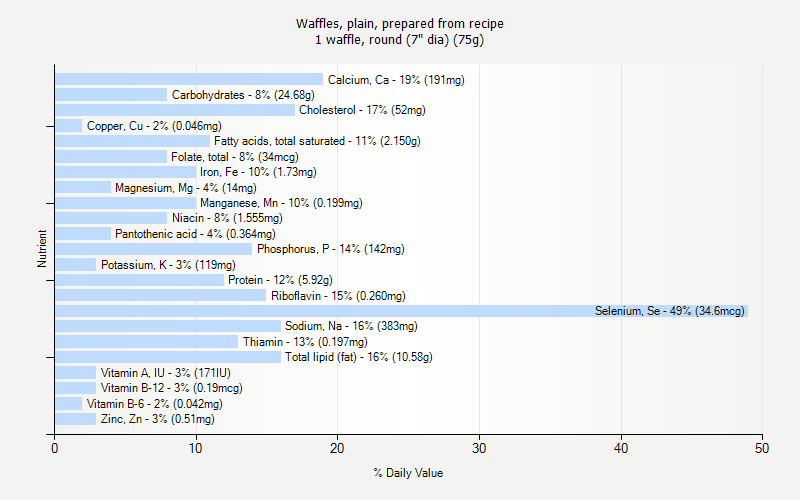
Task: Click the Niacin - 8% (1.555mg) label
Action: pos(227,218)
